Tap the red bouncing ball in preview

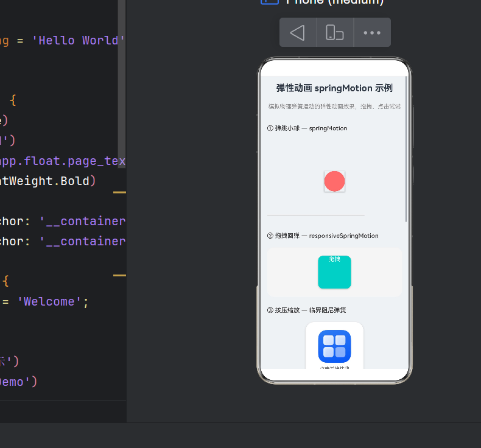(334, 181)
